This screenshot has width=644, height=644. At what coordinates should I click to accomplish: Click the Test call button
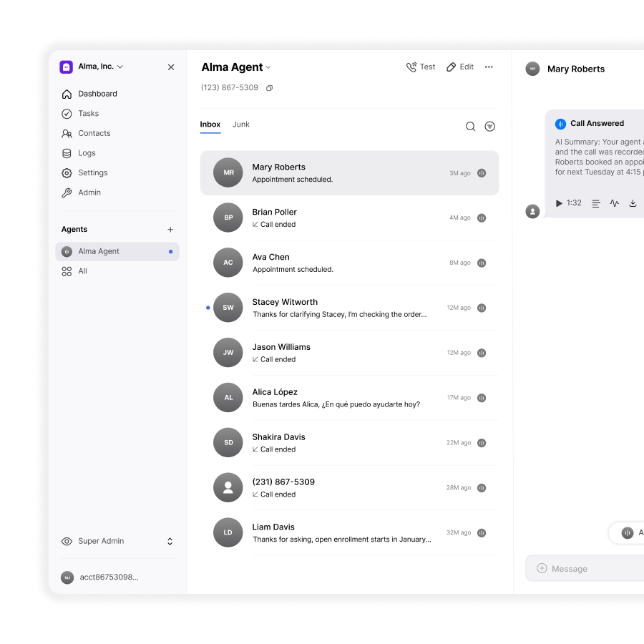(x=421, y=67)
